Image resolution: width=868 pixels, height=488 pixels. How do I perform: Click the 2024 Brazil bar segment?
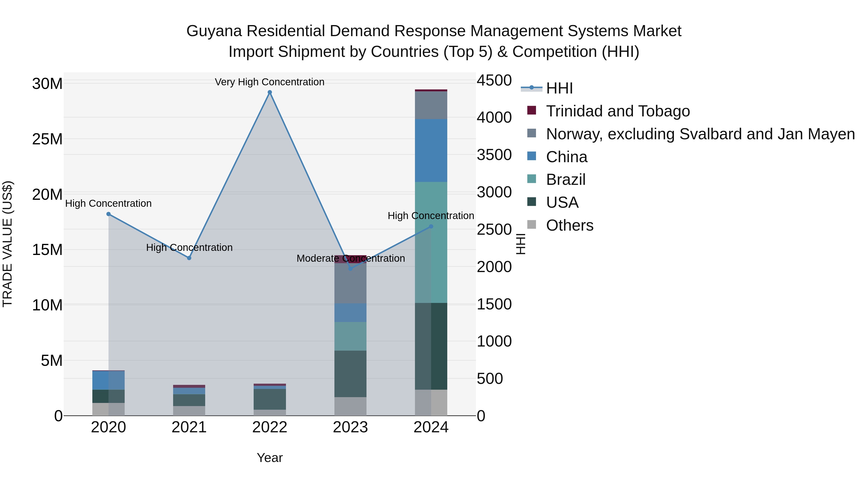click(x=431, y=242)
